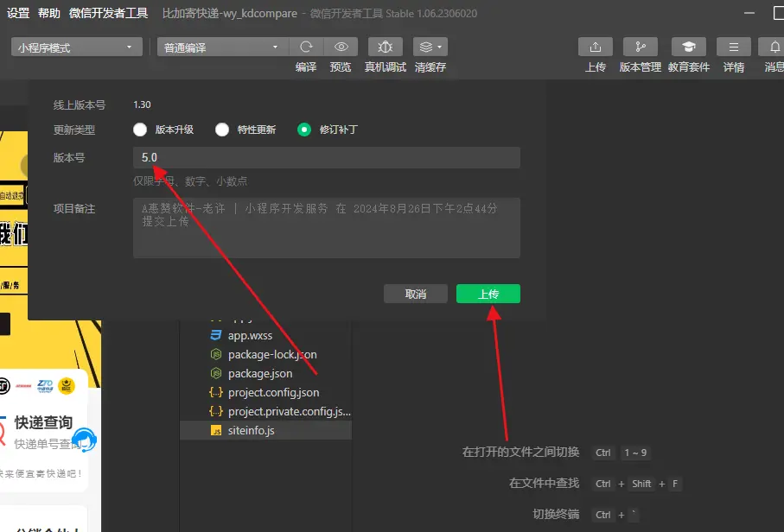The height and width of the screenshot is (532, 784).
Task: Open the 微信开发者工具 menu
Action: click(x=109, y=14)
